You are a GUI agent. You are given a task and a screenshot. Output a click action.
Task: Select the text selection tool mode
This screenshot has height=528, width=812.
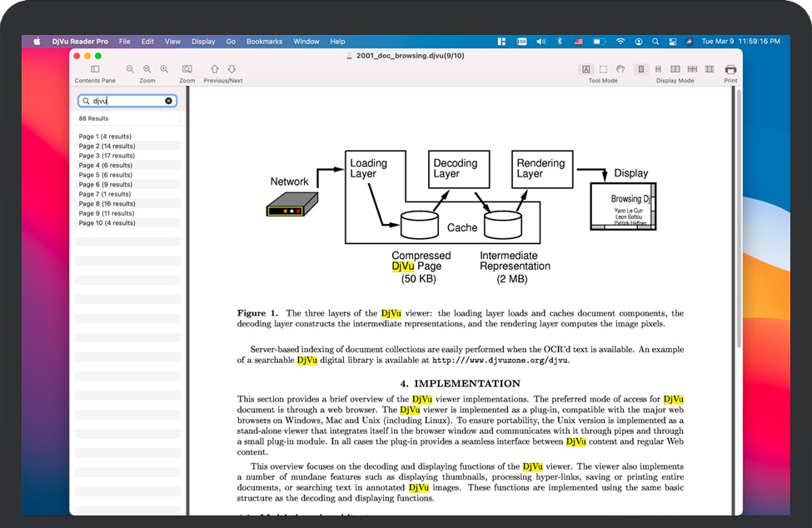point(586,69)
